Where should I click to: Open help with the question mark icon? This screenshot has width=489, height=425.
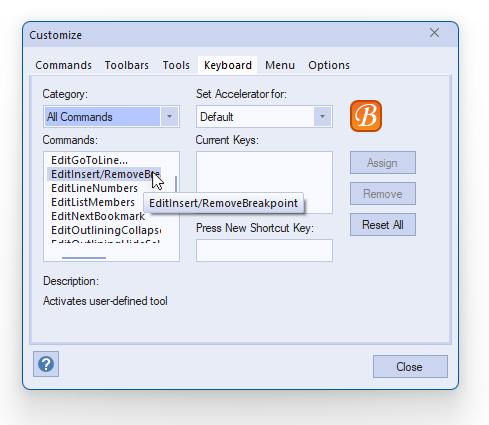46,364
